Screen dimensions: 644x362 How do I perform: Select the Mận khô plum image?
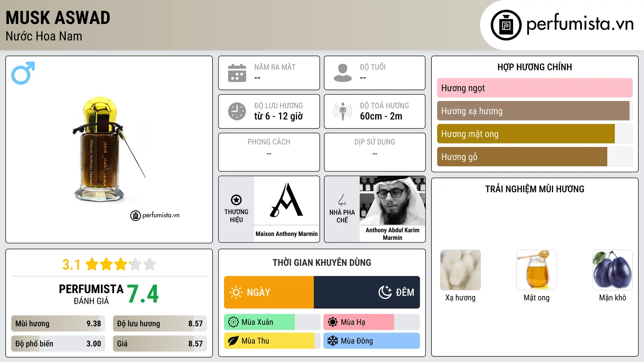coord(613,270)
